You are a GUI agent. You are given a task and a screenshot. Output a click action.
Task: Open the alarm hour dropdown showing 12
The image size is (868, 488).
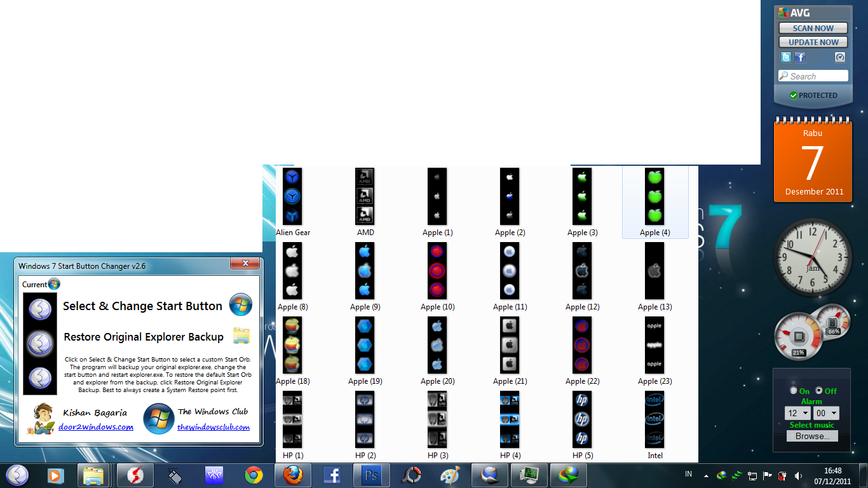tap(798, 413)
